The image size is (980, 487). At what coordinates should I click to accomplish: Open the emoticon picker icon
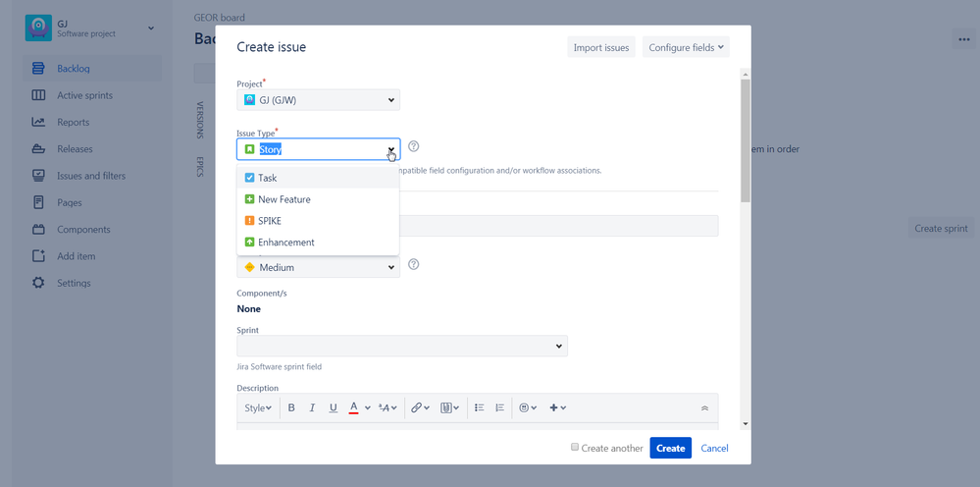(x=528, y=407)
